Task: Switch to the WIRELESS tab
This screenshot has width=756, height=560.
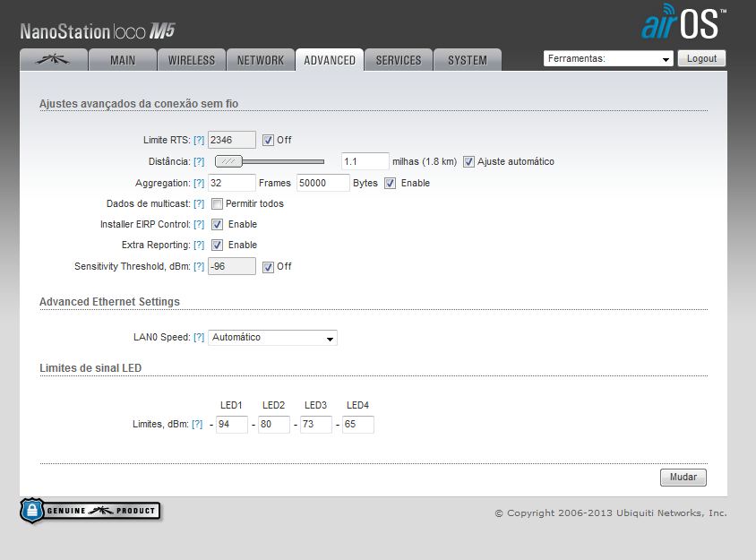Action: tap(192, 60)
